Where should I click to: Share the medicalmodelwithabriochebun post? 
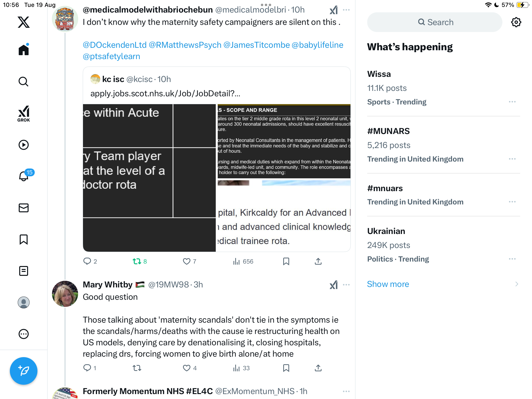318,261
